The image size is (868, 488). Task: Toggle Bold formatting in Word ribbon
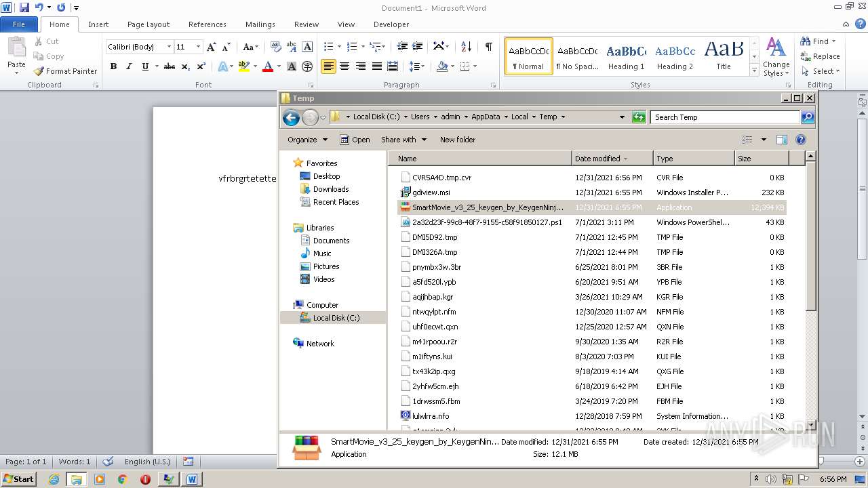pos(113,66)
